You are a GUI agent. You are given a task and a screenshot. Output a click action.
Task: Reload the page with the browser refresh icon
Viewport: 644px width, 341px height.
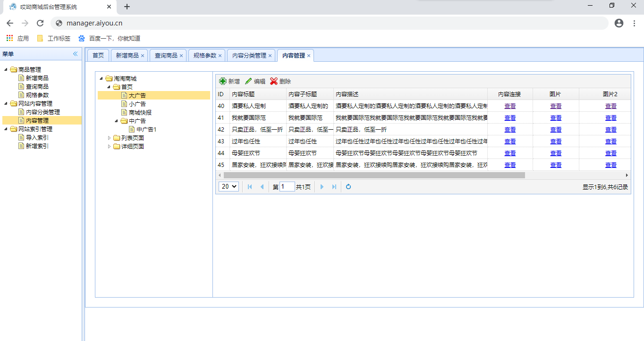pyautogui.click(x=40, y=23)
